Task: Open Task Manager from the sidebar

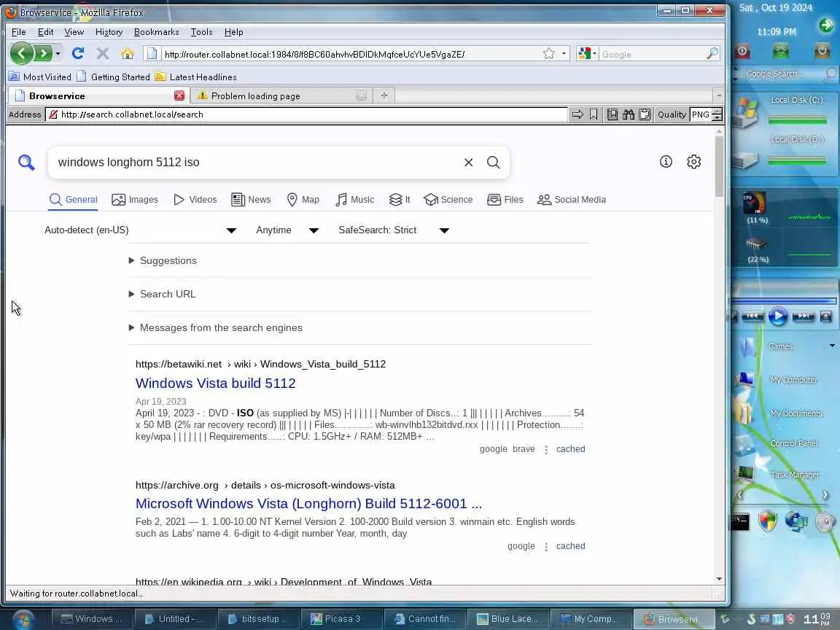Action: pos(795,475)
